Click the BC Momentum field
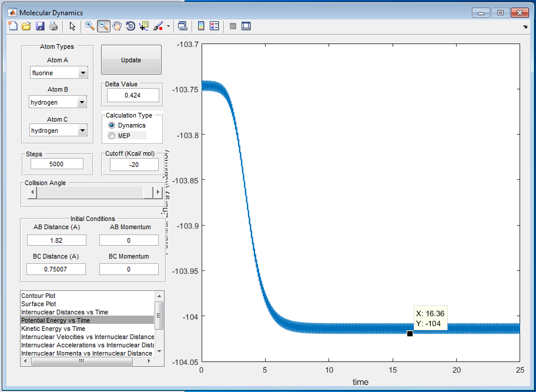This screenshot has height=392, width=536. (129, 269)
